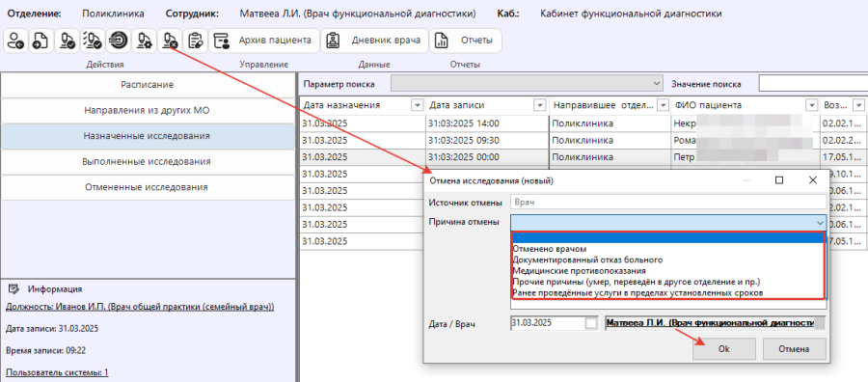The image size is (868, 382).
Task: Open the Отчеты reports button
Action: click(x=466, y=41)
